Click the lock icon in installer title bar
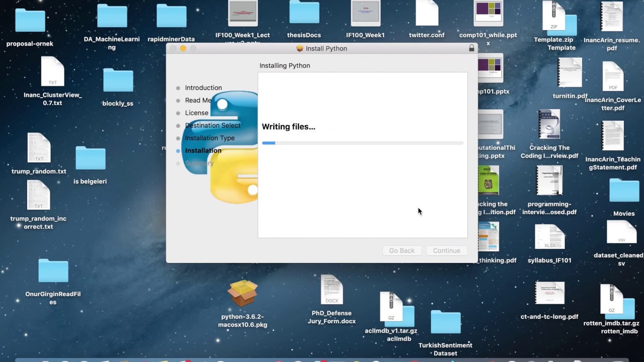The image size is (644, 362). [x=471, y=48]
